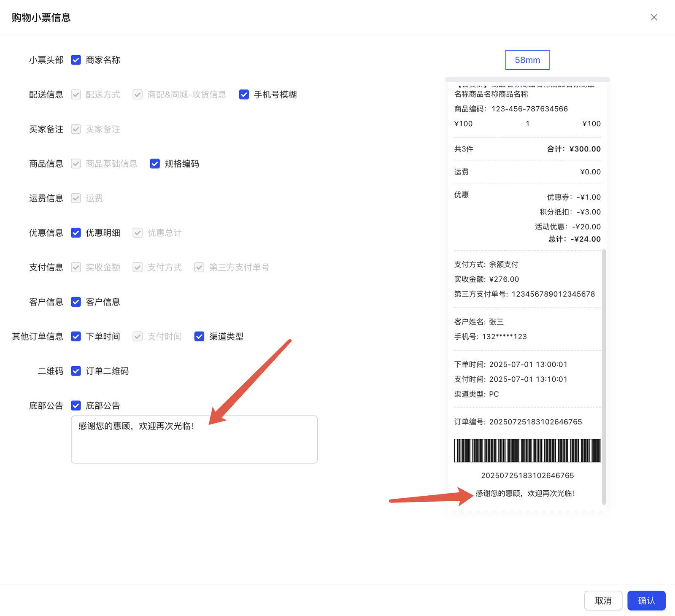Uncheck the 底部公告 checkbox
This screenshot has width=675, height=616.
point(76,406)
